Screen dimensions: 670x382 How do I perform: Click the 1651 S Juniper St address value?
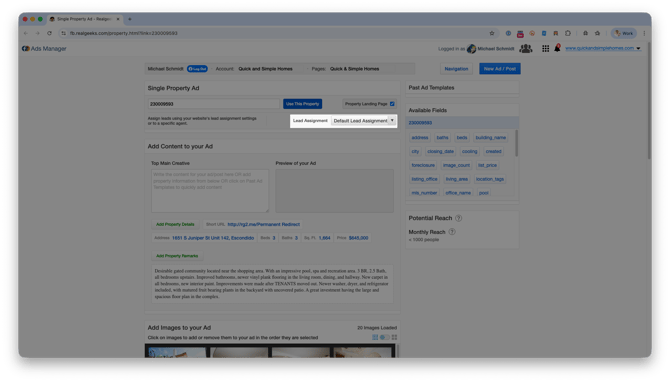(213, 238)
